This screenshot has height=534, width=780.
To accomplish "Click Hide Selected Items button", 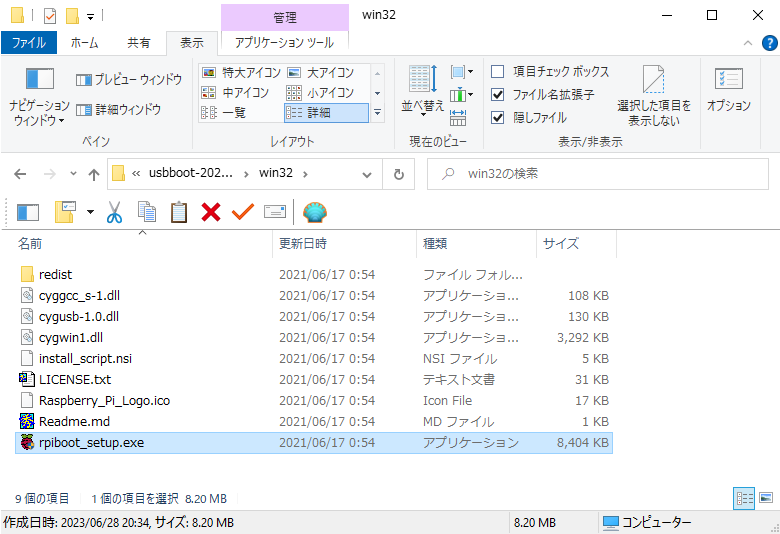I will click(x=654, y=96).
